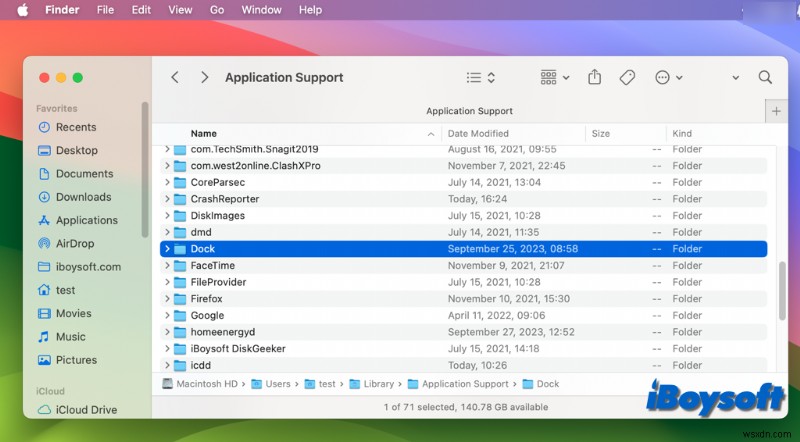Open the View menu

pos(180,10)
